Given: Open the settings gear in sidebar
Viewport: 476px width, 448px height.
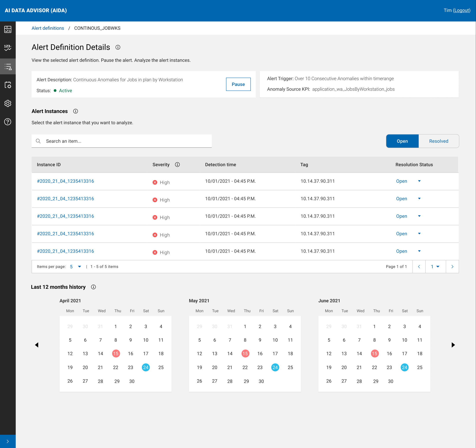Looking at the screenshot, I should (x=8, y=103).
